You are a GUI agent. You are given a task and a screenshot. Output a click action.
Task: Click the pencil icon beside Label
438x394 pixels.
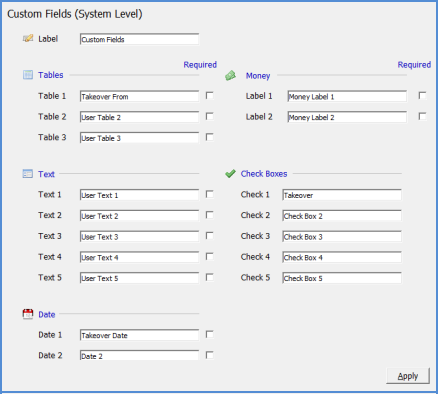(x=28, y=38)
